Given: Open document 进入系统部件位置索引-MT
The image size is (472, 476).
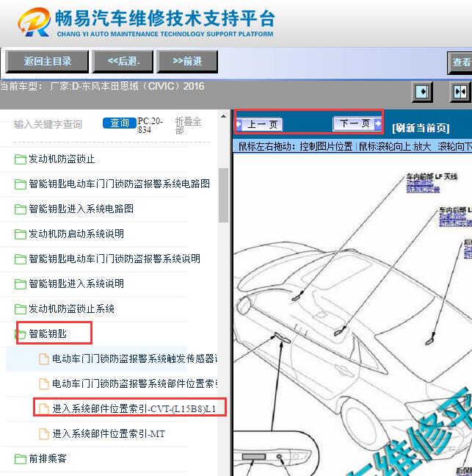Looking at the screenshot, I should click(x=109, y=434).
